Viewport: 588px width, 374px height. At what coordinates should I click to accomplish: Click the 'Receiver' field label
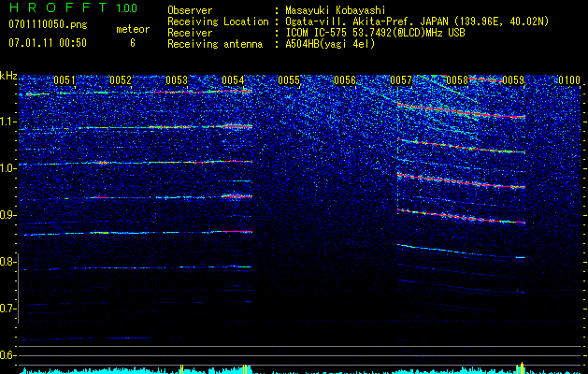[190, 33]
